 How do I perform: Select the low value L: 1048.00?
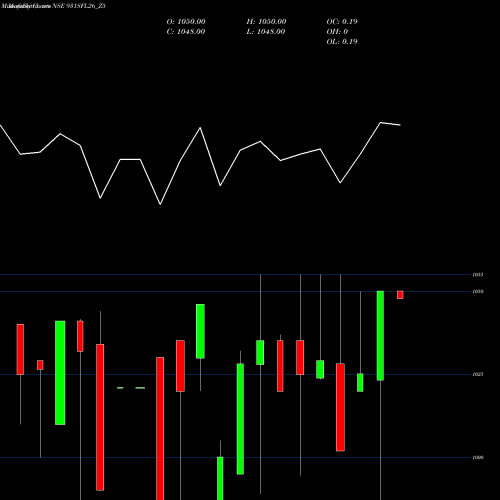(x=266, y=32)
